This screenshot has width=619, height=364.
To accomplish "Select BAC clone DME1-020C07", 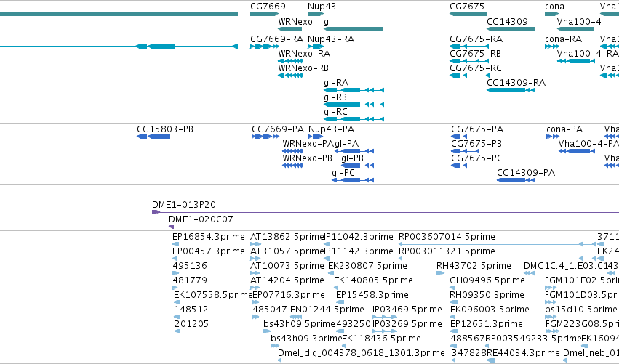I will (x=394, y=227).
